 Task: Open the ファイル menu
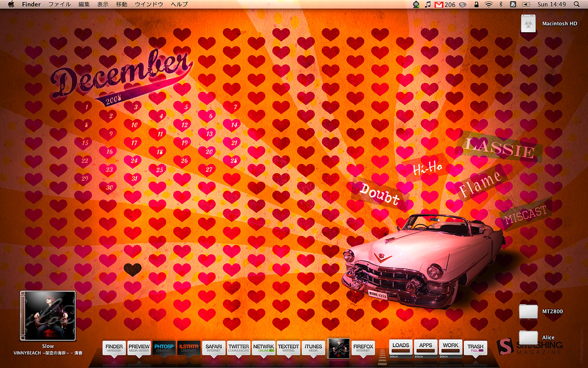tap(59, 5)
